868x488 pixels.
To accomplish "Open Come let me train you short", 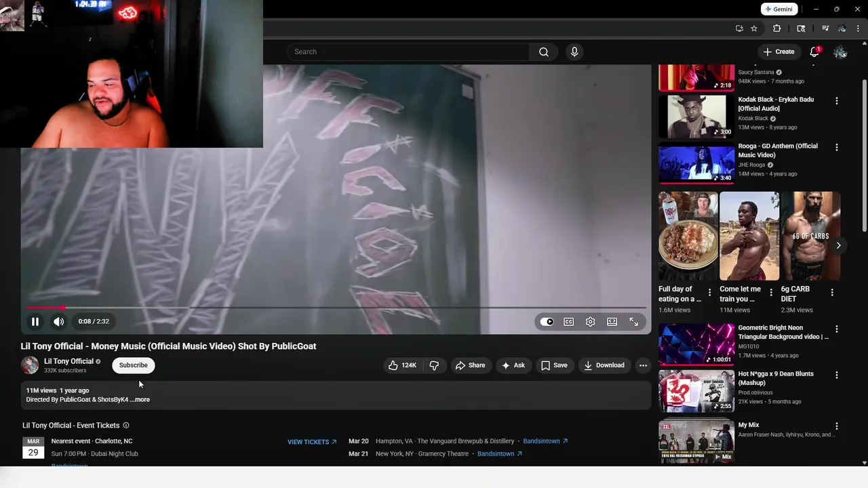I will coord(749,236).
